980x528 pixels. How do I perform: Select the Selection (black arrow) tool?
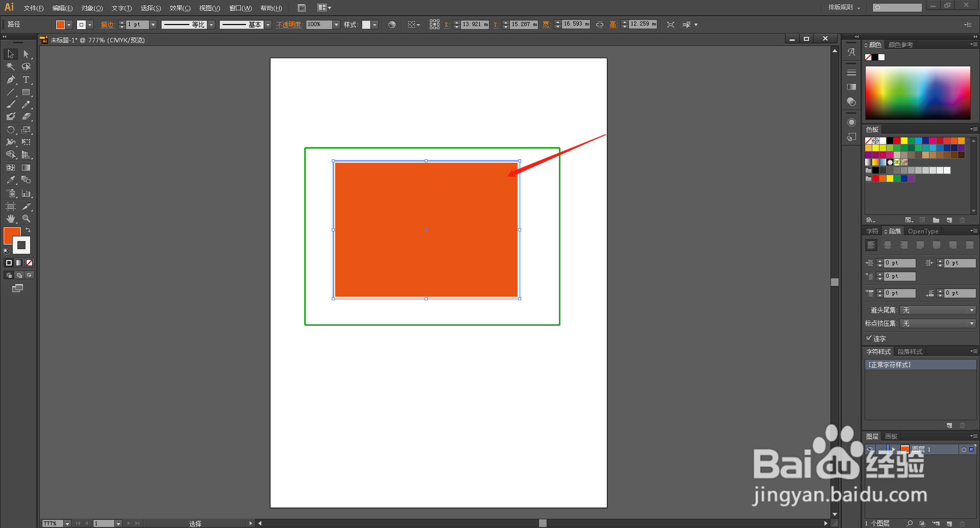tap(11, 54)
